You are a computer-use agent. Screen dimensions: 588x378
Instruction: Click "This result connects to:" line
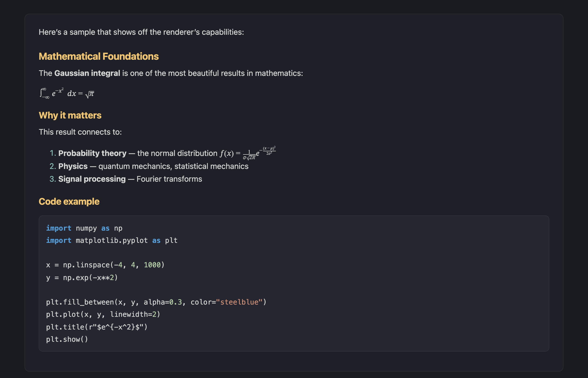coord(80,132)
